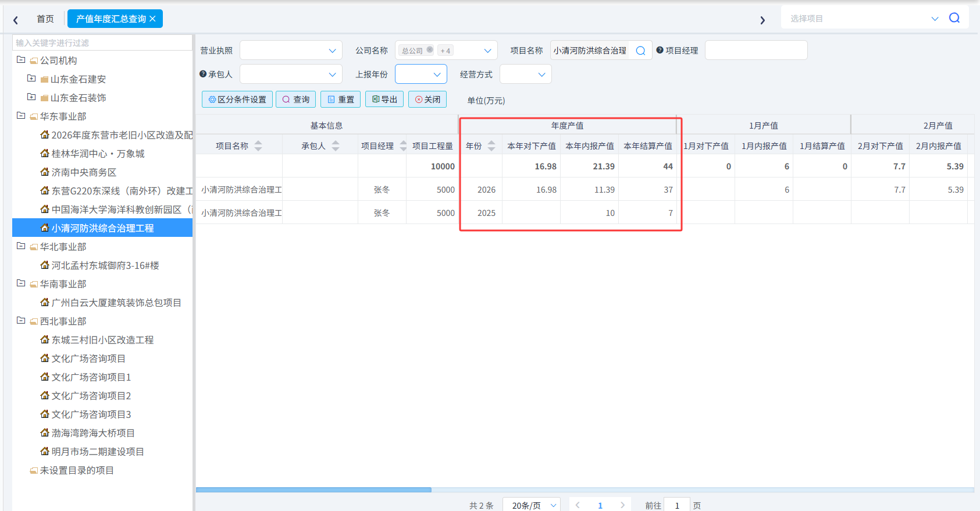Collapse the 华北事业部 tree node
Screen dimensions: 980x511
[21, 246]
